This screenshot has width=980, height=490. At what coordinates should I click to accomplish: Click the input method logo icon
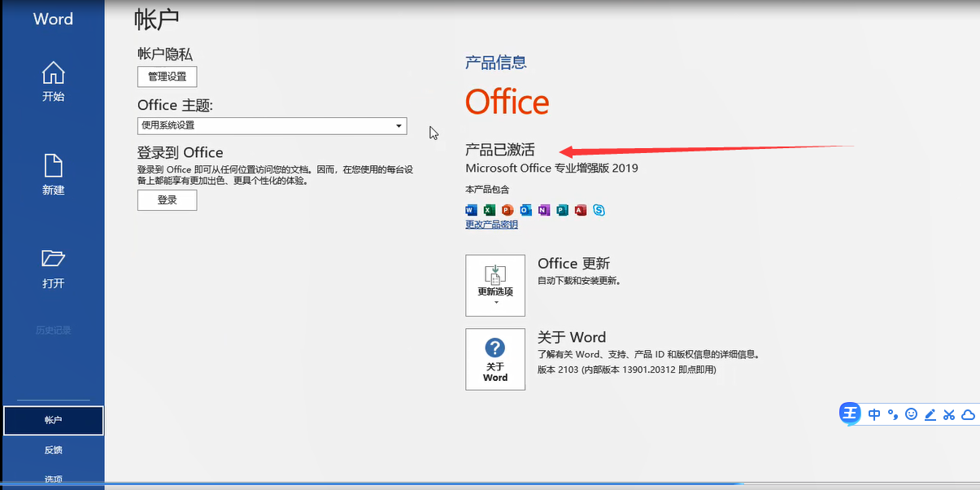pyautogui.click(x=851, y=413)
